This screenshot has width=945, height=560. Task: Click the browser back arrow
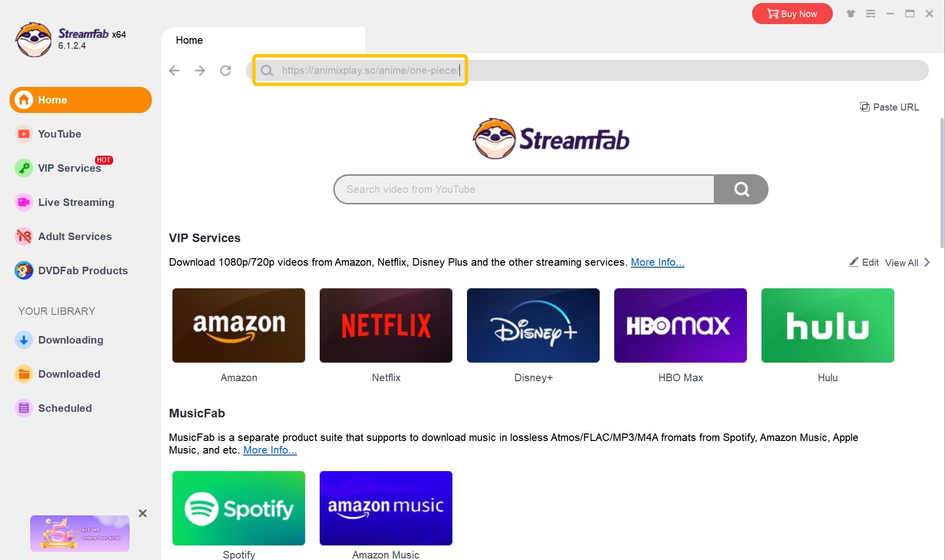pyautogui.click(x=174, y=70)
